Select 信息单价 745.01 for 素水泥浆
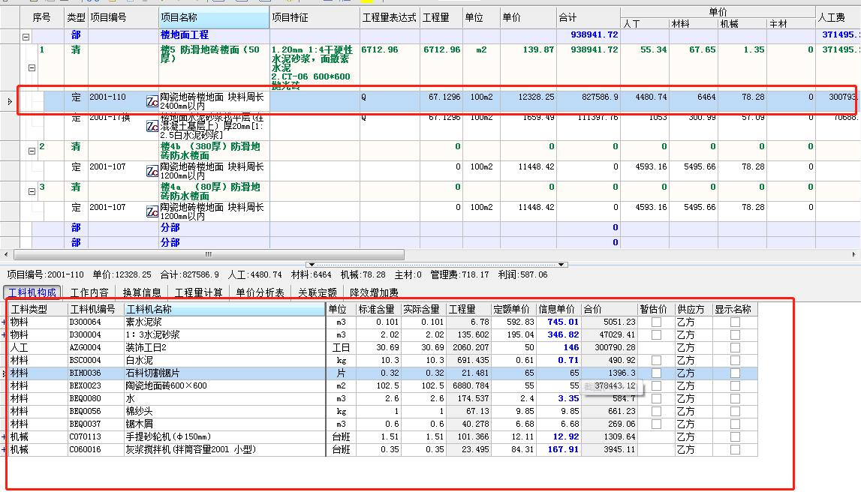861x504 pixels. (x=563, y=322)
